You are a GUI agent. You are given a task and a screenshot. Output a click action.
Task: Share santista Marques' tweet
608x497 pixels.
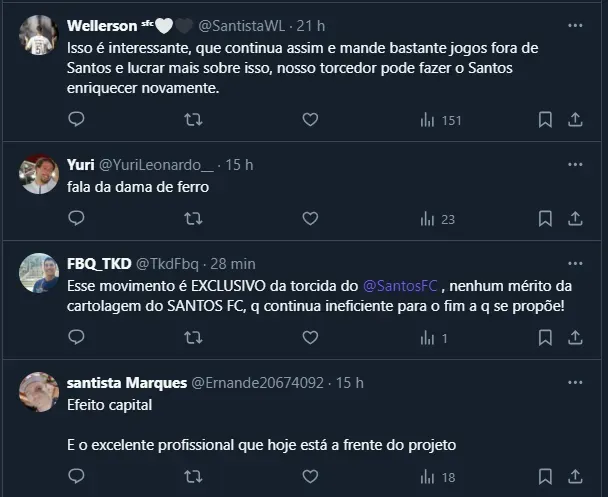(575, 477)
